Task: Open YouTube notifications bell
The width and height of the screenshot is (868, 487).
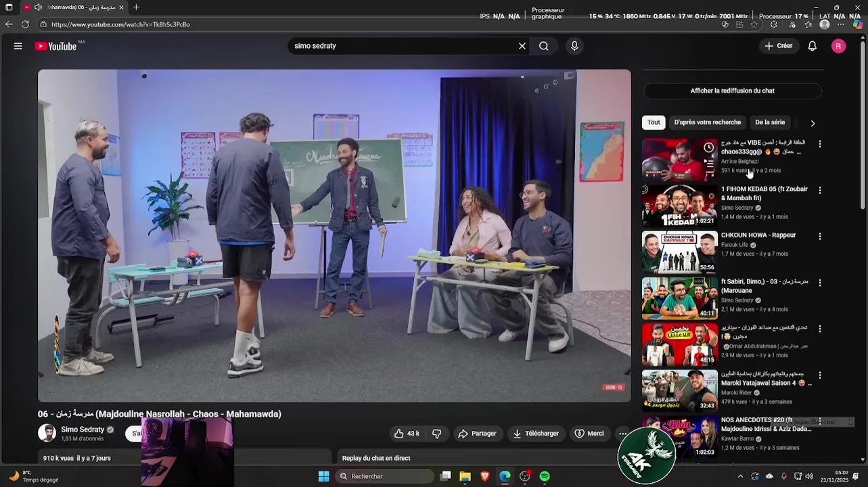Action: pos(813,46)
